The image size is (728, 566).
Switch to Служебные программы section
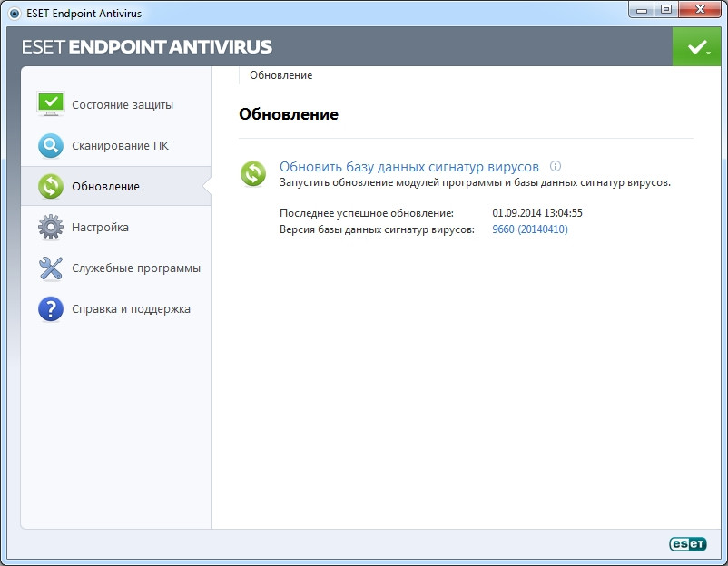click(x=115, y=268)
